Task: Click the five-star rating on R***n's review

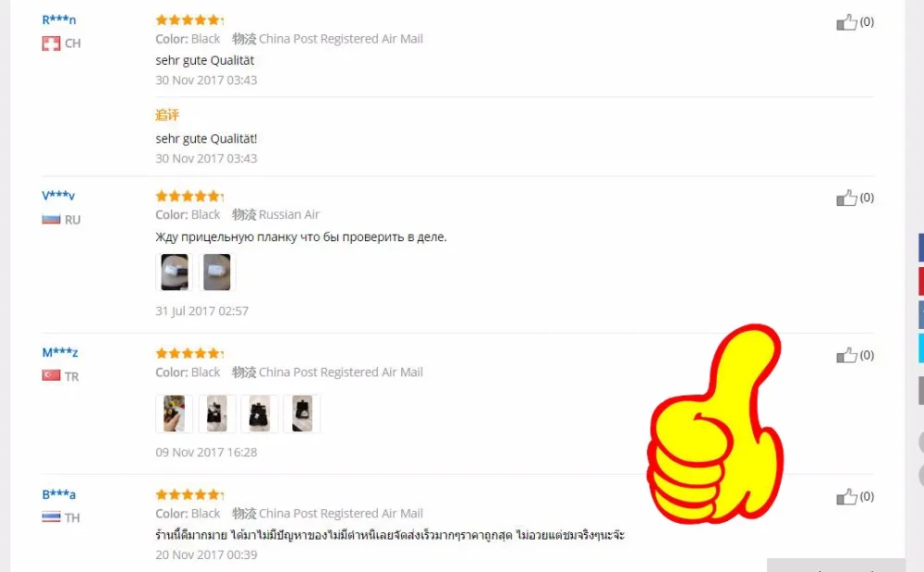Action: click(x=189, y=20)
